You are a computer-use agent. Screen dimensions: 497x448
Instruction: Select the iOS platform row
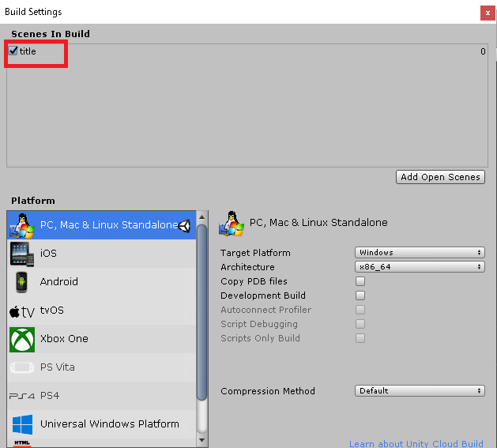[x=101, y=254]
